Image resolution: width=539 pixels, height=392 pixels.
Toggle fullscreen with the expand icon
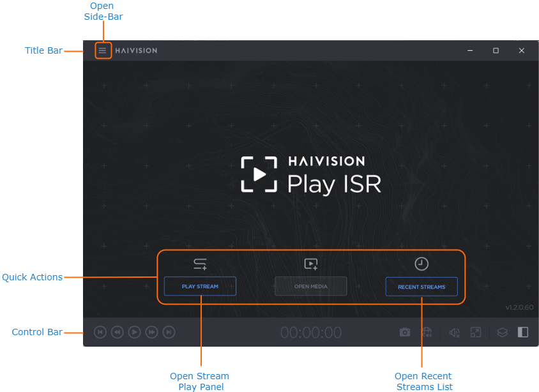[476, 332]
